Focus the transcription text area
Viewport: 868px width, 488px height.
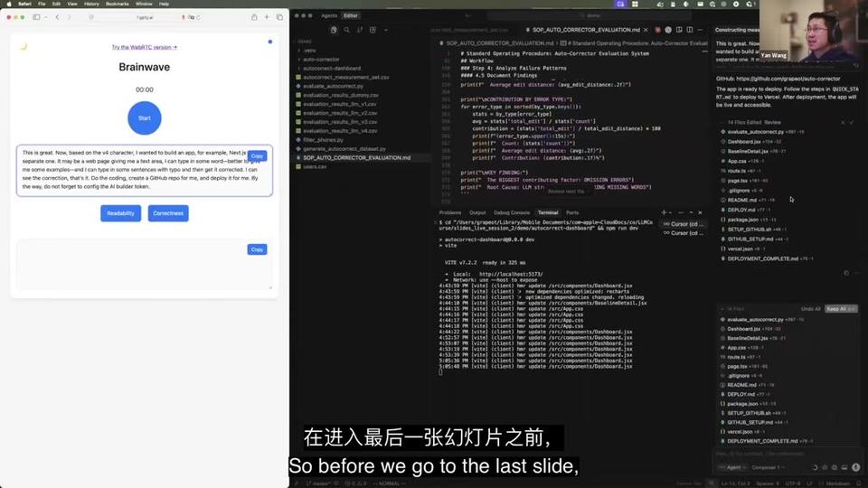pyautogui.click(x=145, y=171)
